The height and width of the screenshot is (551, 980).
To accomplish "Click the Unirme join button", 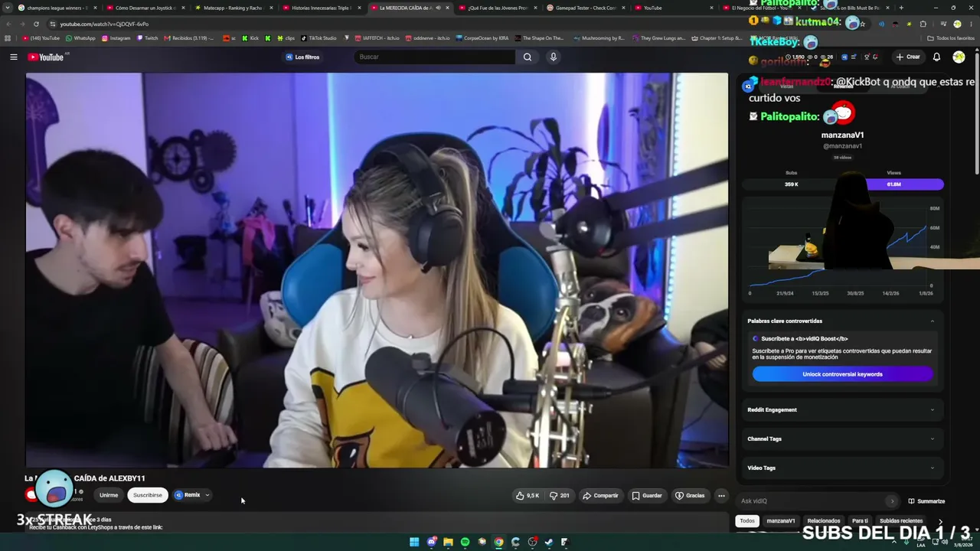I will (109, 495).
